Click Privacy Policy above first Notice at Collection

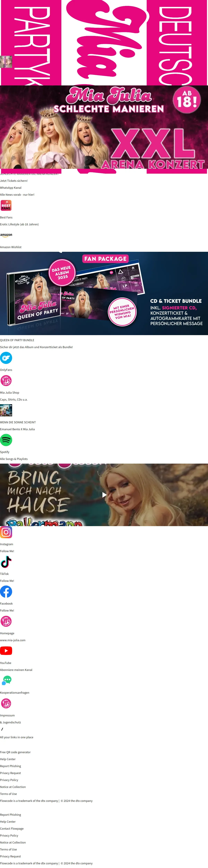(9, 780)
